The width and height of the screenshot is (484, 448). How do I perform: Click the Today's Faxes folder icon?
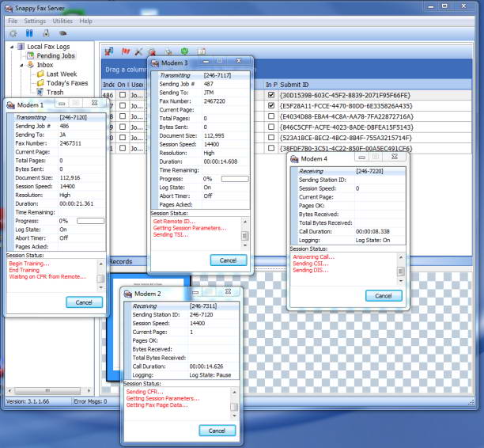coord(40,83)
